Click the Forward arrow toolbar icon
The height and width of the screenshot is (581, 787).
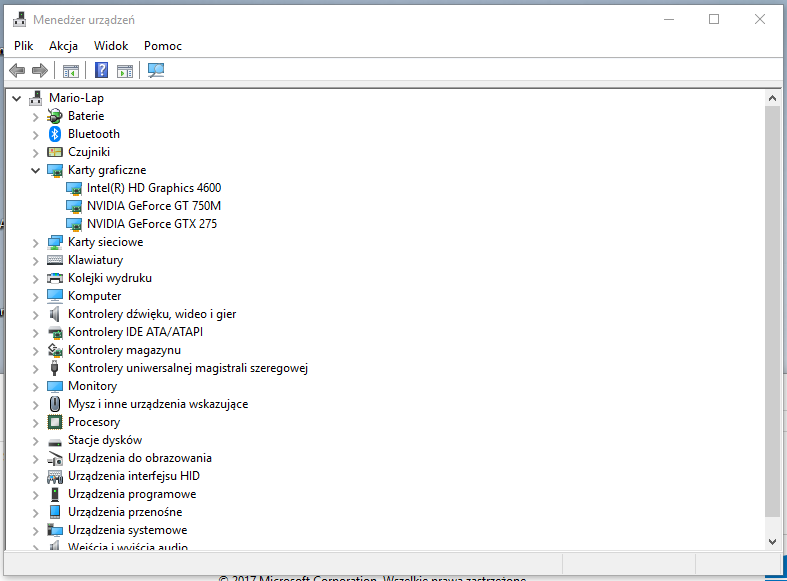[40, 70]
